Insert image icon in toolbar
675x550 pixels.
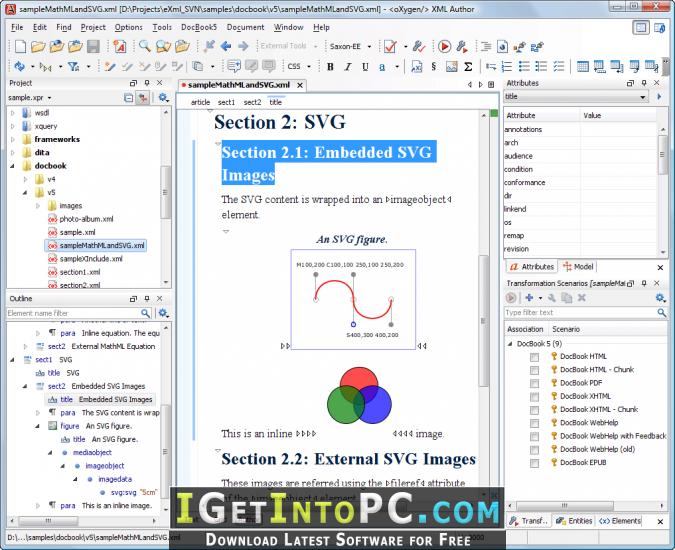tap(451, 67)
